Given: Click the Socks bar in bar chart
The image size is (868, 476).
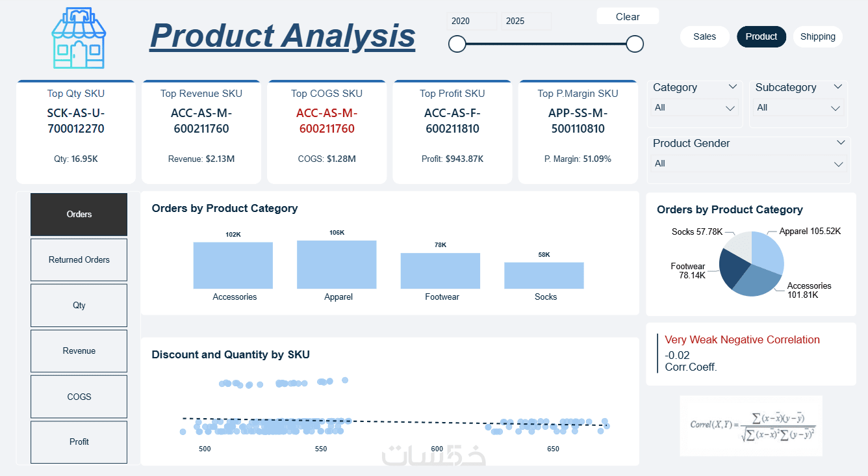Looking at the screenshot, I should [x=544, y=276].
